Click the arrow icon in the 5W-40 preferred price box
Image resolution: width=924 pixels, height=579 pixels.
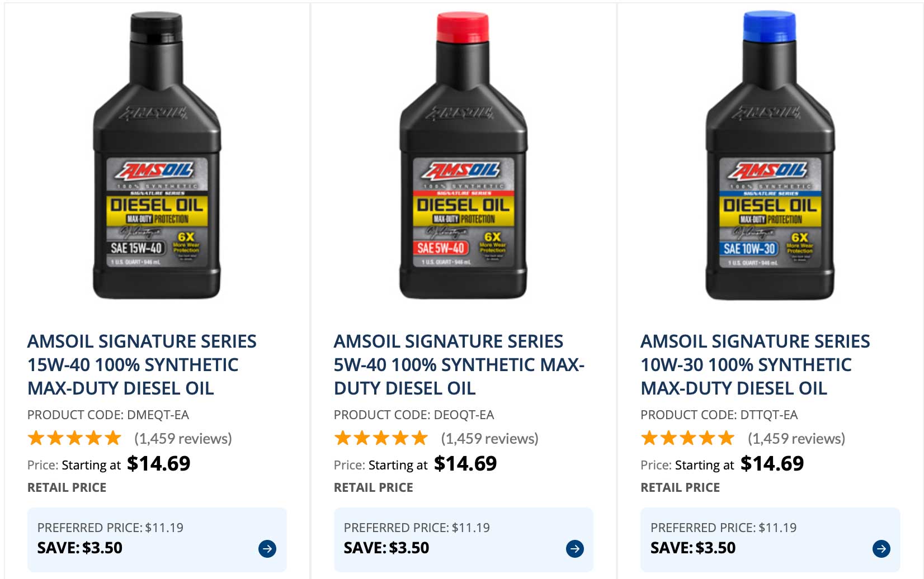pos(574,549)
